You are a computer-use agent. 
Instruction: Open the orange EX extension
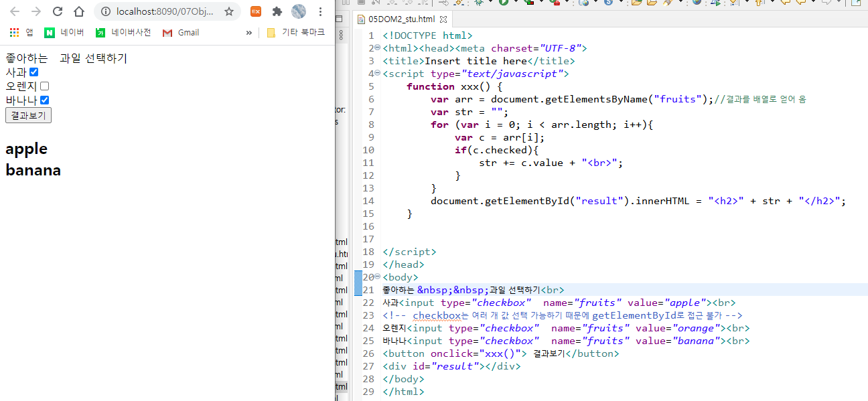[x=255, y=11]
